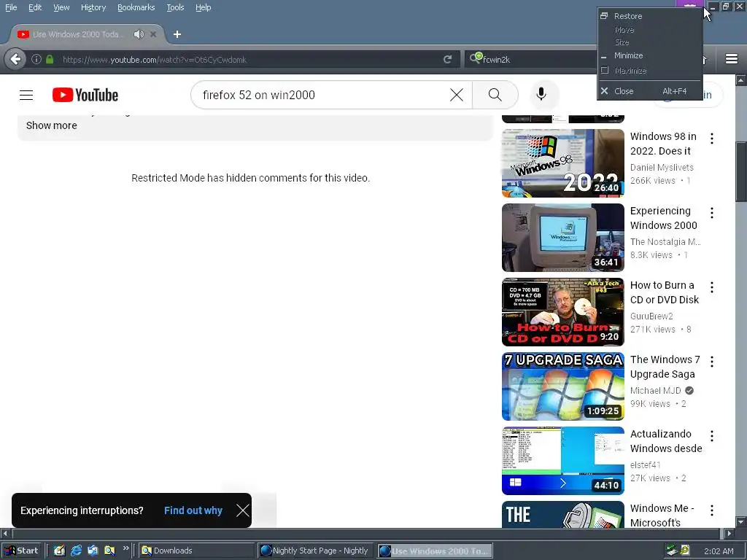Click the vertical scrollbar up arrow
Screen dimensions: 747x560
pos(741,80)
